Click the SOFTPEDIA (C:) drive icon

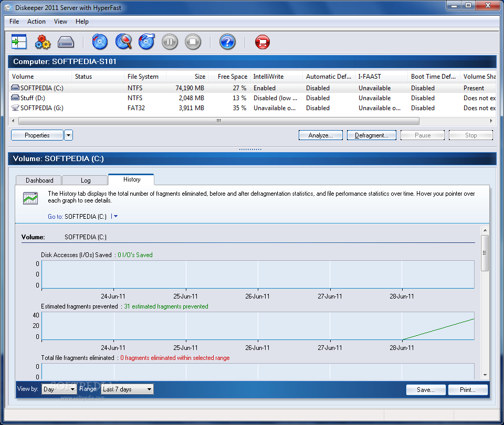tap(15, 88)
